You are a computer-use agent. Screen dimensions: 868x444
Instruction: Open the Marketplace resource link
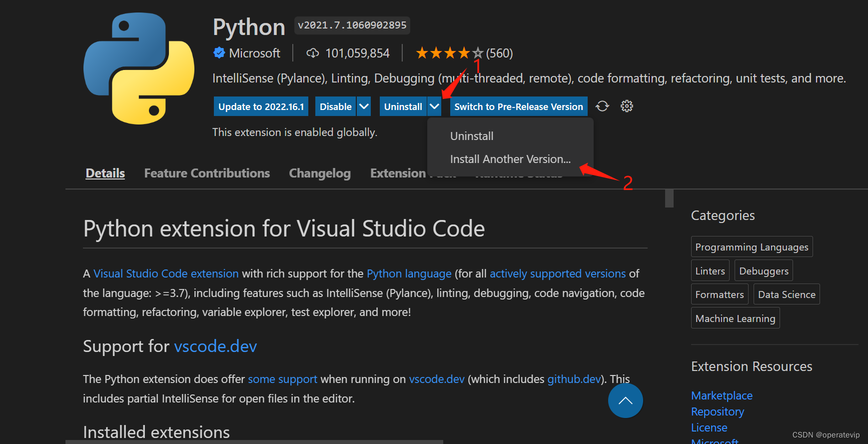click(x=722, y=395)
